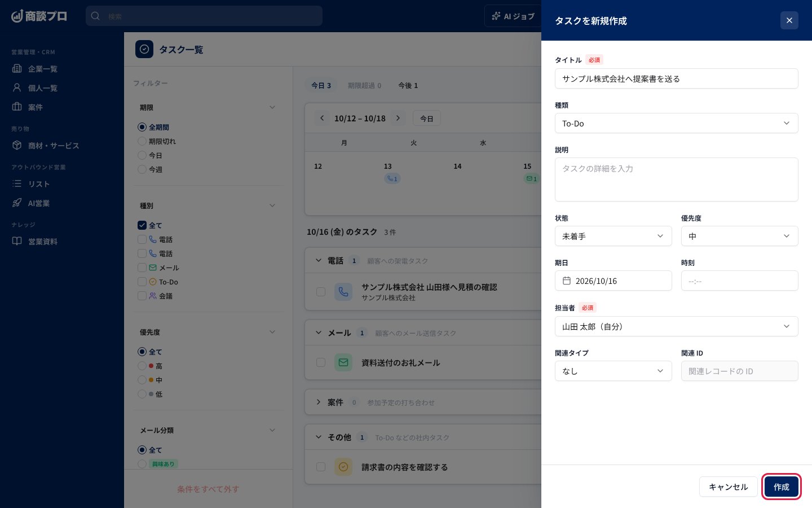This screenshot has height=508, width=812.
Task: Click the タスク一覧 checkmark header icon
Action: tap(144, 49)
